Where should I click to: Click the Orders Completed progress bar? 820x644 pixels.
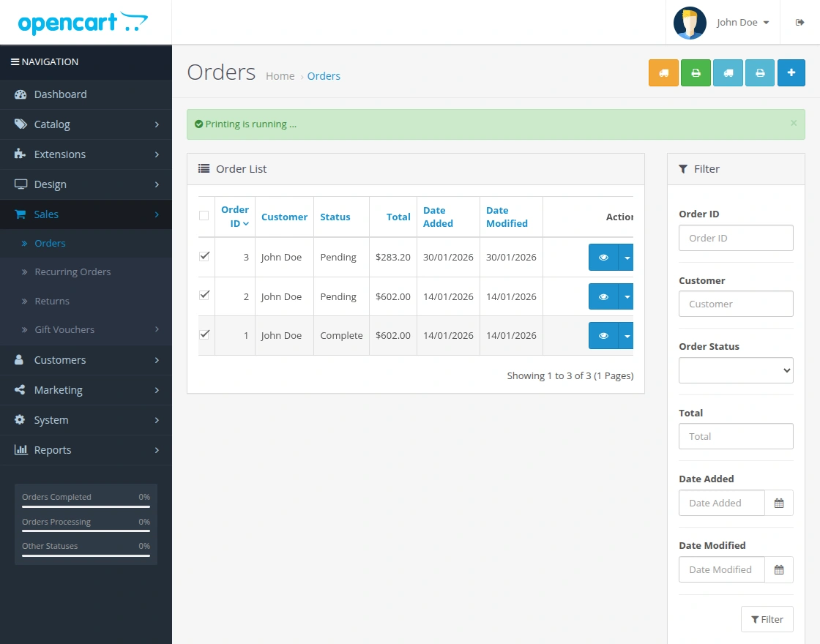pyautogui.click(x=86, y=506)
